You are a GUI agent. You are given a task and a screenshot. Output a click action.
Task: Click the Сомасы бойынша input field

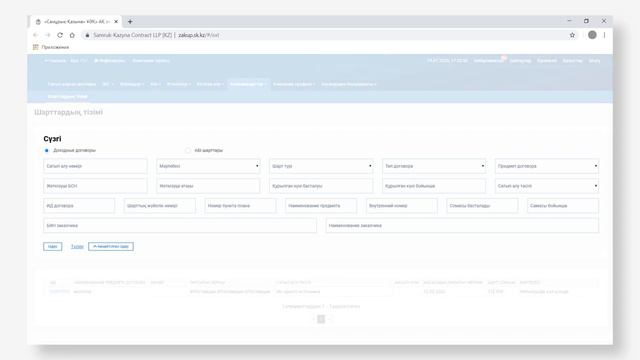coord(563,206)
